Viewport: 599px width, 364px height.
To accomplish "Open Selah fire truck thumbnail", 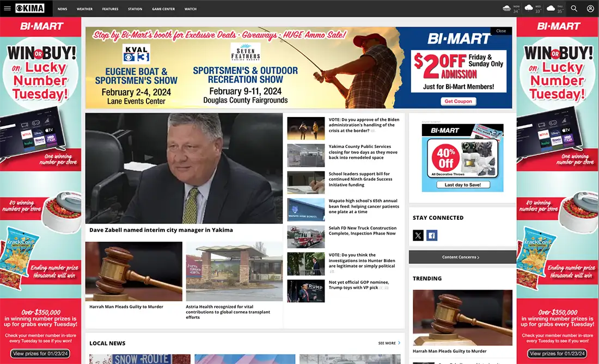I will tap(305, 237).
